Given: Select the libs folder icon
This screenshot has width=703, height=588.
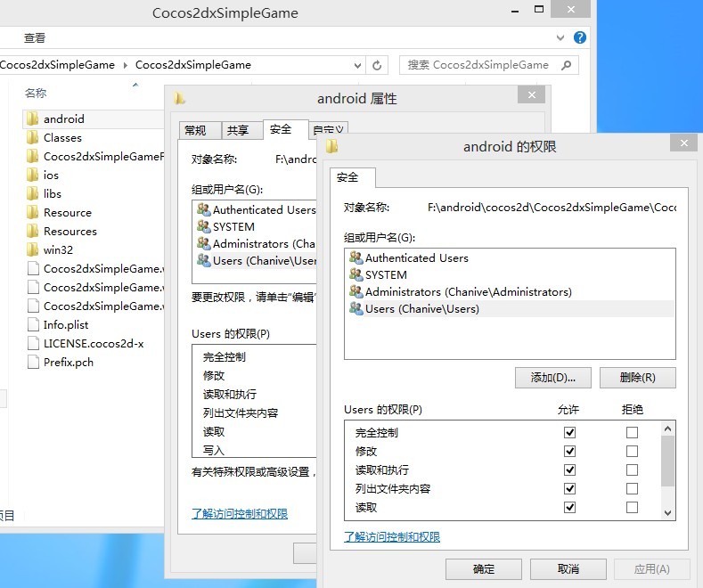Looking at the screenshot, I should tap(33, 193).
